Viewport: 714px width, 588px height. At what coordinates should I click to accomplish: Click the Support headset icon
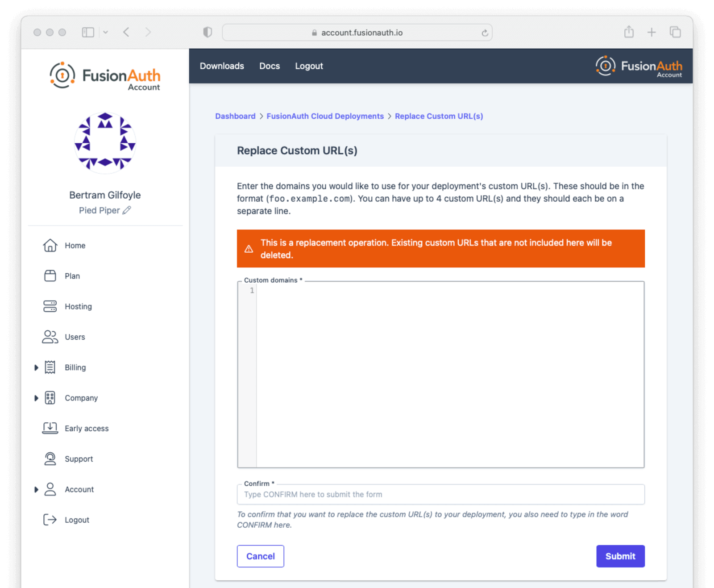50,459
